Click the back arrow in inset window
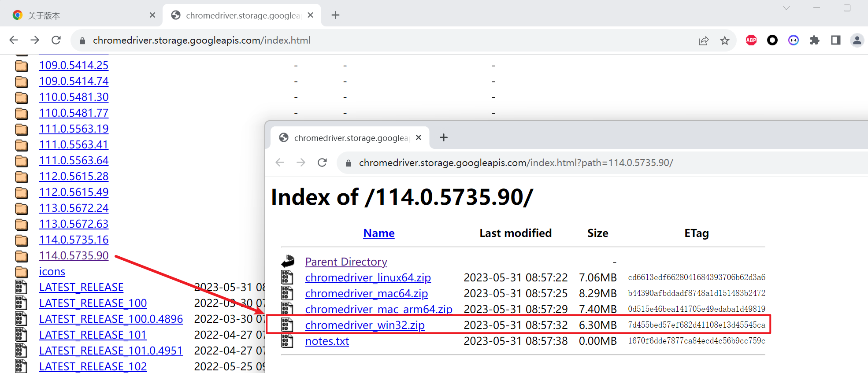This screenshot has width=868, height=373. (280, 162)
